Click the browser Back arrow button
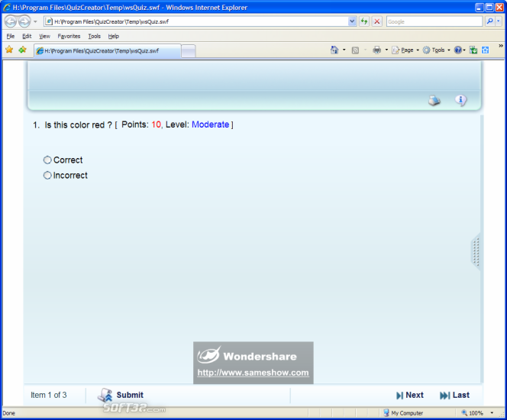Viewport: 507px width, 420px height. point(11,21)
